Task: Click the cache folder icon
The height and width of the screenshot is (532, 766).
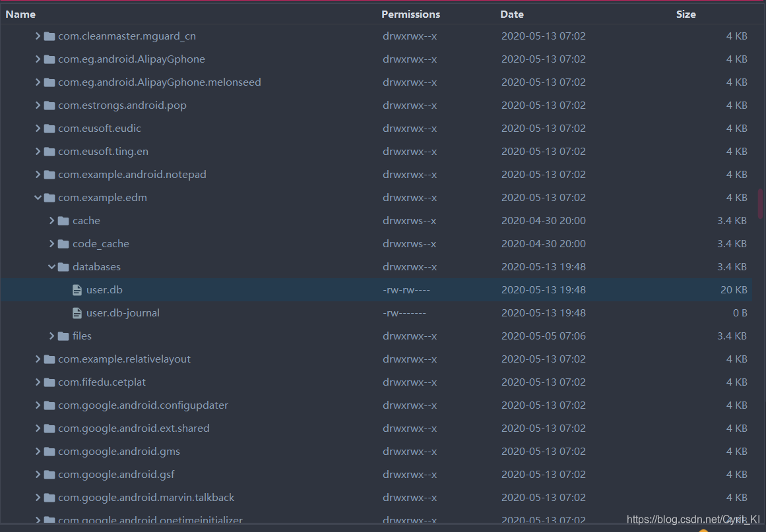Action: pos(63,221)
